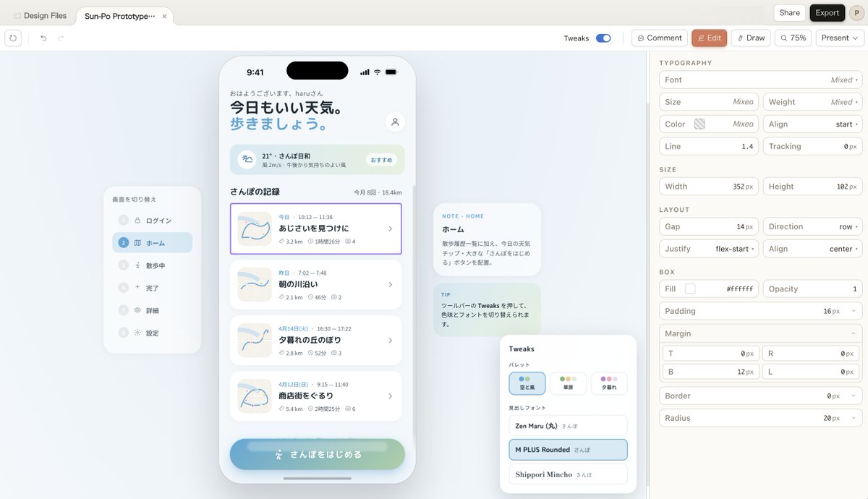
Task: Select the M PLUS Rounded font option
Action: [568, 450]
